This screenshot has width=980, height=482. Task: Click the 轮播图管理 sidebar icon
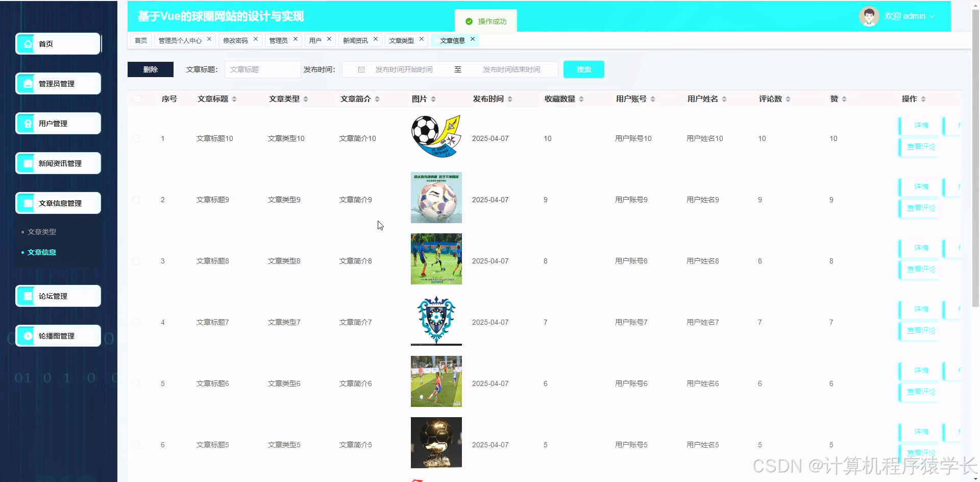click(x=28, y=336)
